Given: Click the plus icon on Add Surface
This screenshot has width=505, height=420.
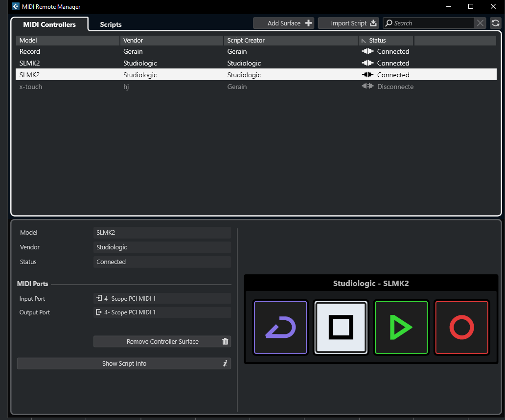Looking at the screenshot, I should click(308, 23).
